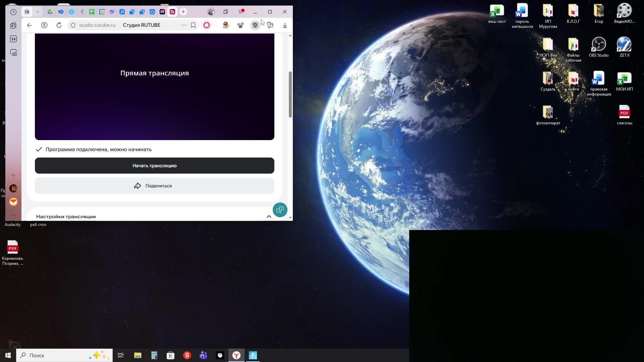The height and width of the screenshot is (362, 644).
Task: Open browser history clock icon
Action: [13, 12]
